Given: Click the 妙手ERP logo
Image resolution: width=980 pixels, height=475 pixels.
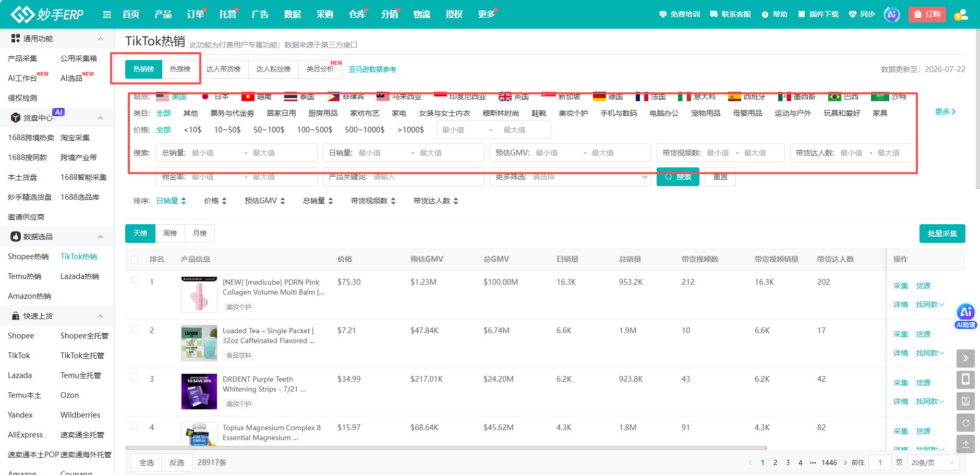Looking at the screenshot, I should coord(47,14).
